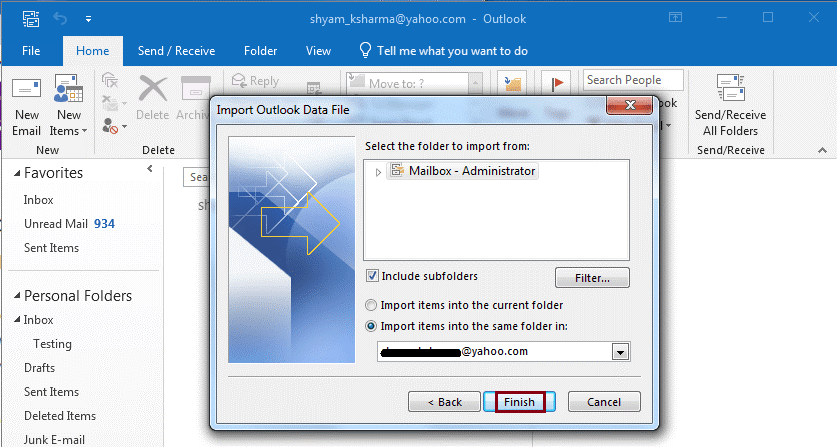The width and height of the screenshot is (837, 447).
Task: Click the Move to: ? quick step
Action: [x=407, y=83]
